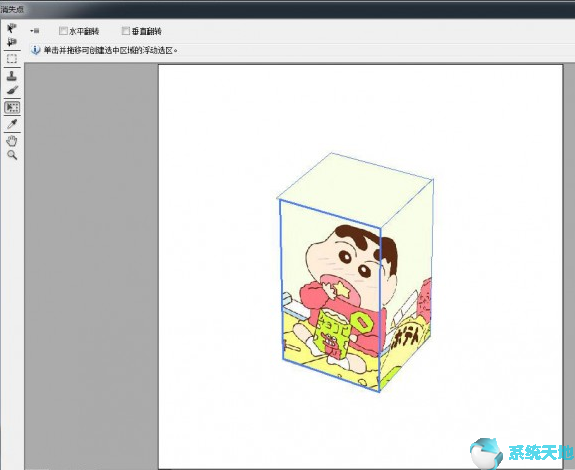This screenshot has width=575, height=470.
Task: Select the Create Plane tool
Action: coord(12,42)
